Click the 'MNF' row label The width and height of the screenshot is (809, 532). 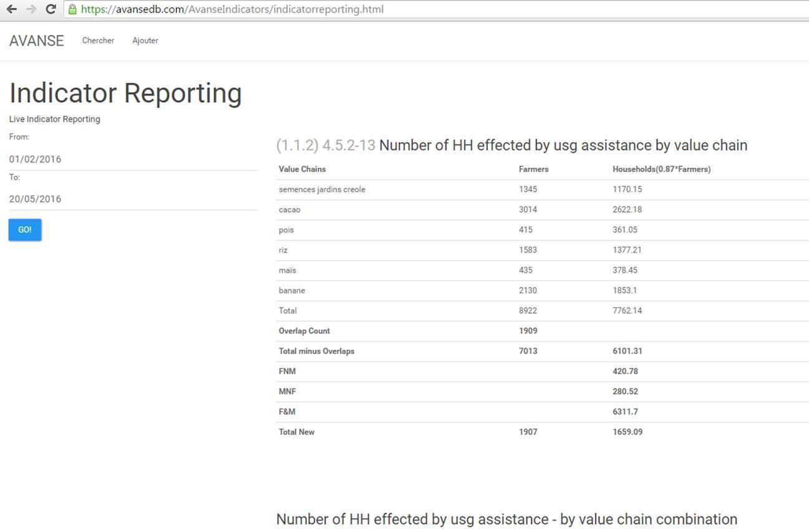tap(288, 392)
